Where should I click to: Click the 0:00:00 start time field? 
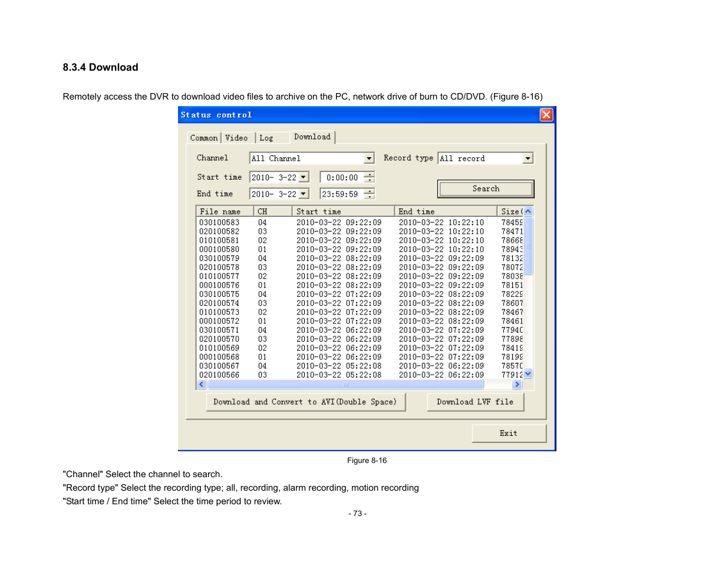[x=342, y=177]
